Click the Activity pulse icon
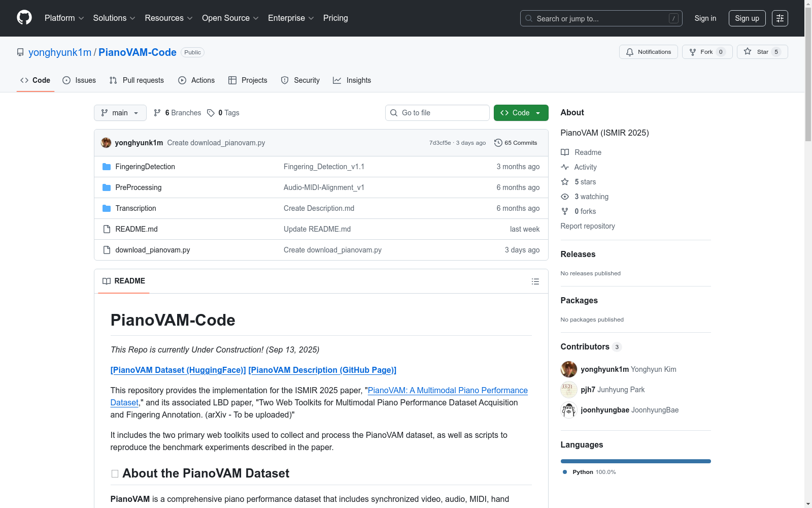812x508 pixels. tap(565, 167)
